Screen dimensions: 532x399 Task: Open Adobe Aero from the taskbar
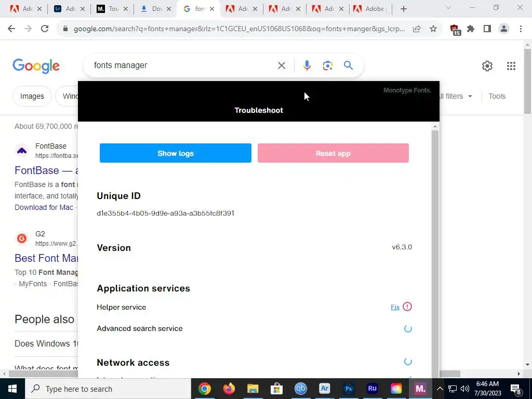(x=324, y=389)
